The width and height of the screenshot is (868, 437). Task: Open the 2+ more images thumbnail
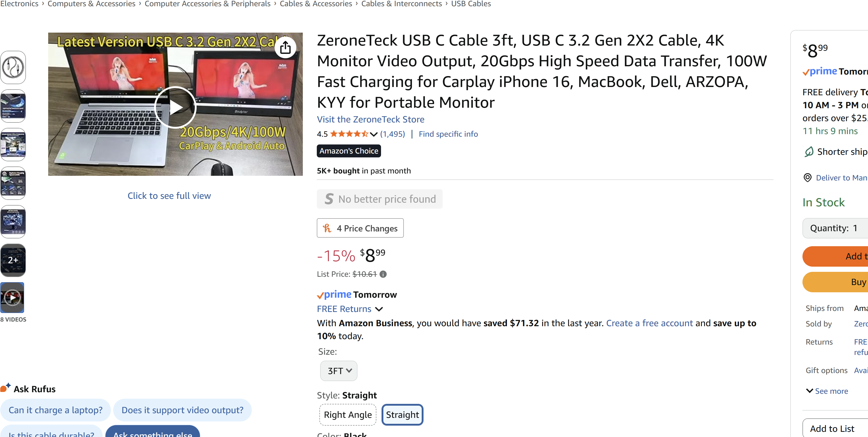13,260
